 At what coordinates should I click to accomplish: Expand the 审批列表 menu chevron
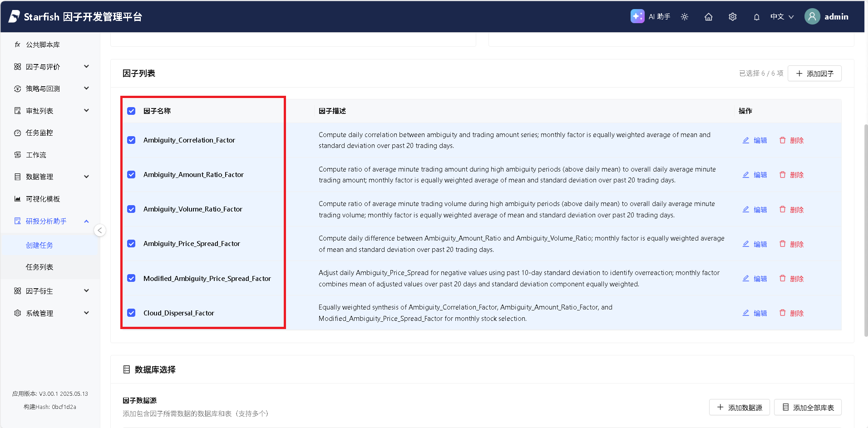[x=86, y=110]
